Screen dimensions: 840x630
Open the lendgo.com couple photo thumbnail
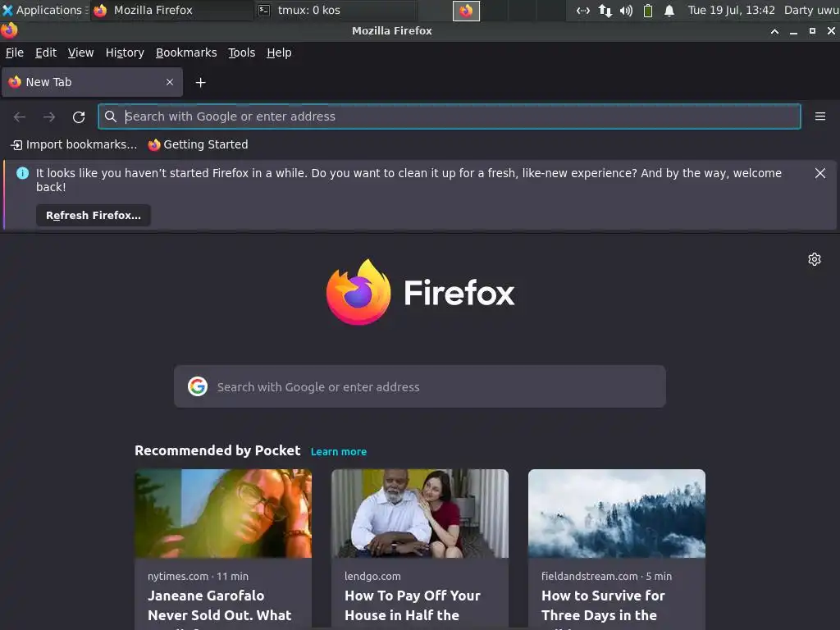(x=420, y=514)
